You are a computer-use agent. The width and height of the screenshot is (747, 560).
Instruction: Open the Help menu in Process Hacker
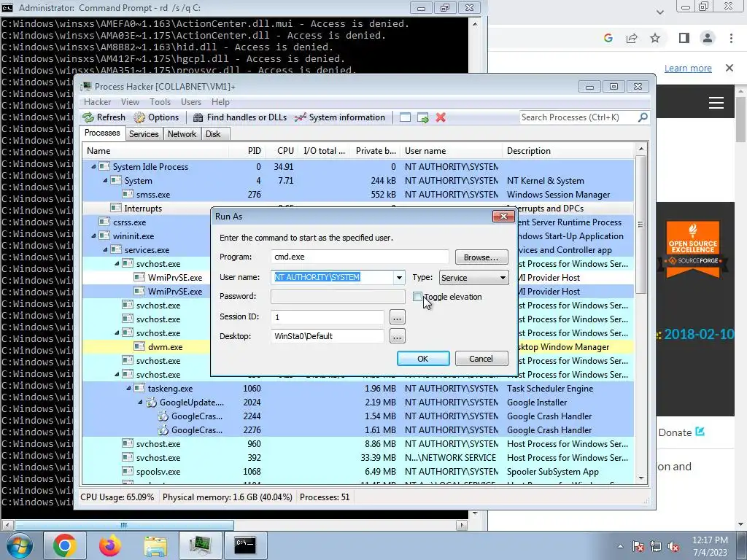click(220, 102)
